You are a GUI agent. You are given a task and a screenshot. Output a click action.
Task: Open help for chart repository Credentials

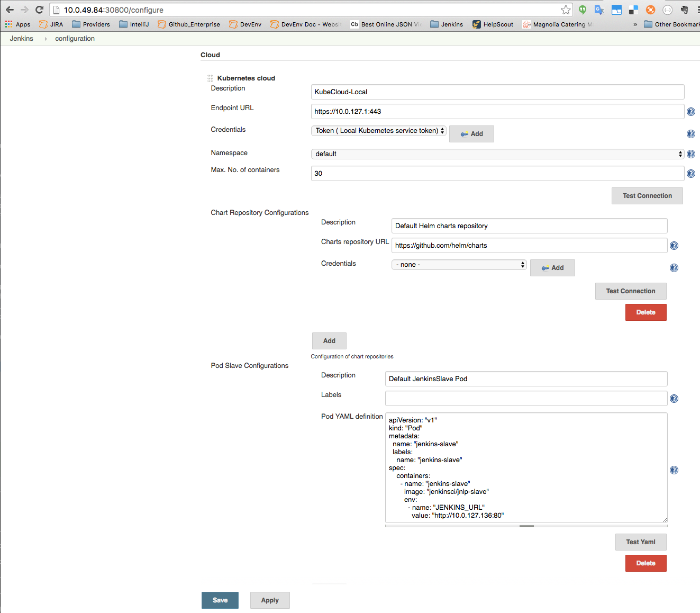[x=674, y=268]
